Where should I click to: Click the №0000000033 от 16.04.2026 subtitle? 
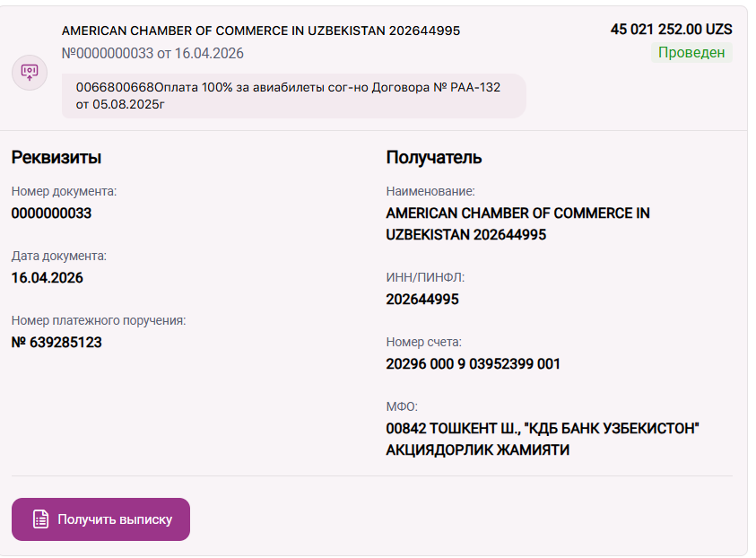pyautogui.click(x=152, y=54)
